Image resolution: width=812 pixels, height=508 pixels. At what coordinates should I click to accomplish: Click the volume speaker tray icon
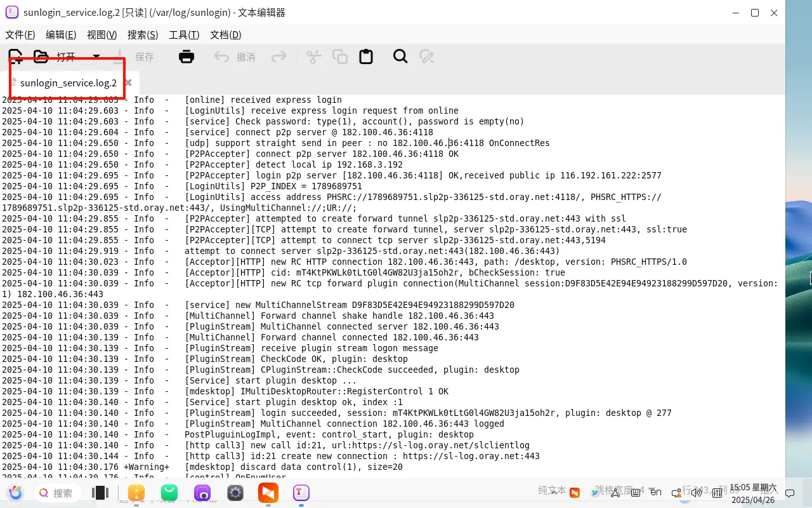697,492
